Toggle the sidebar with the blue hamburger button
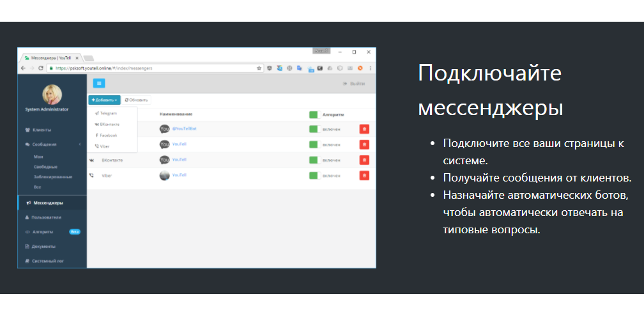 point(99,83)
